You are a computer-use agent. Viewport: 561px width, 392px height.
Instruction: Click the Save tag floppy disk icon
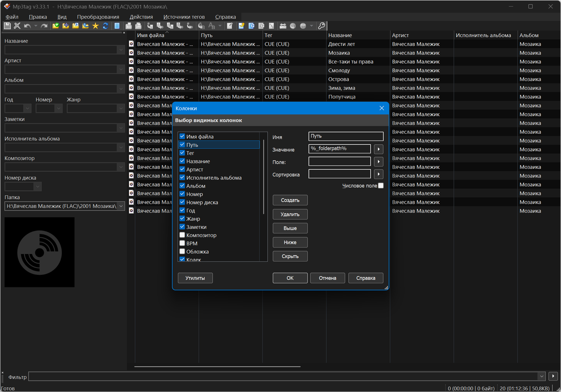[7, 26]
